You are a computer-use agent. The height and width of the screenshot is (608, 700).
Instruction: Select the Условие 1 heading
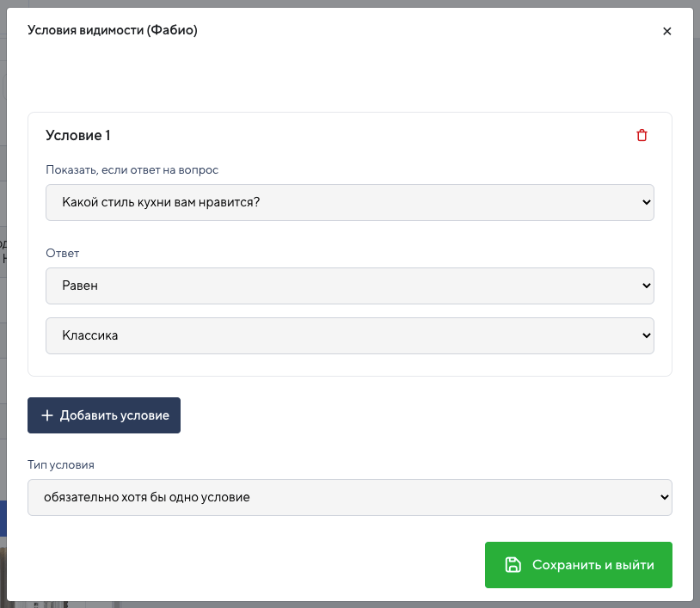[x=78, y=135]
